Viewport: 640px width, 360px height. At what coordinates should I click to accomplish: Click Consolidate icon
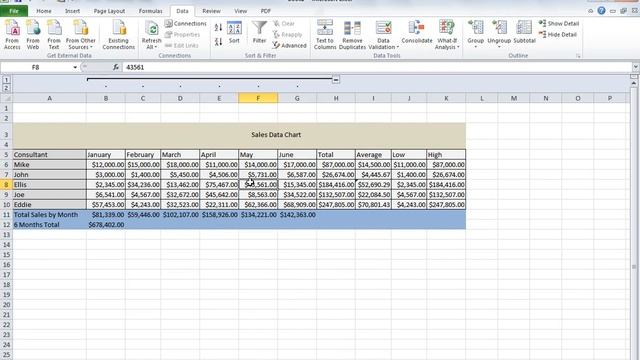click(x=417, y=32)
